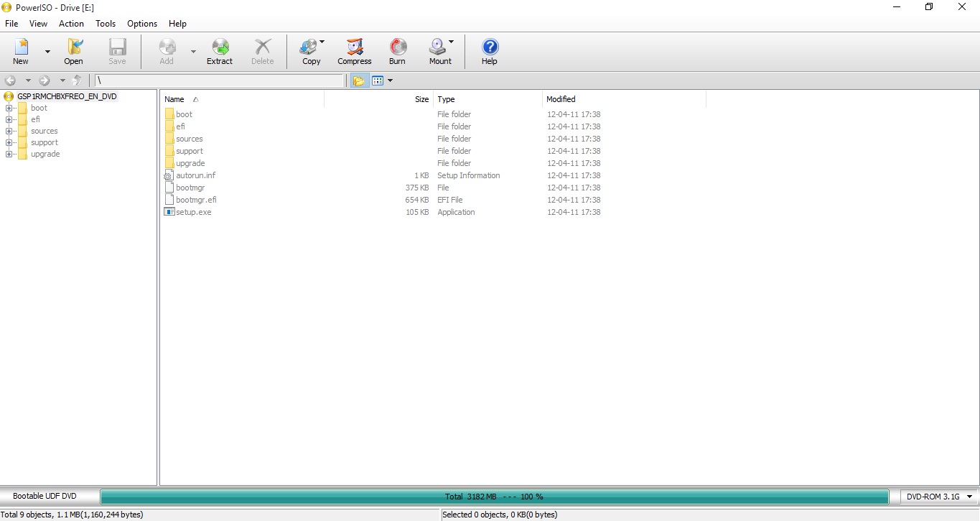Screen dimensions: 980x521
Task: Click the view mode icon
Action: [378, 80]
